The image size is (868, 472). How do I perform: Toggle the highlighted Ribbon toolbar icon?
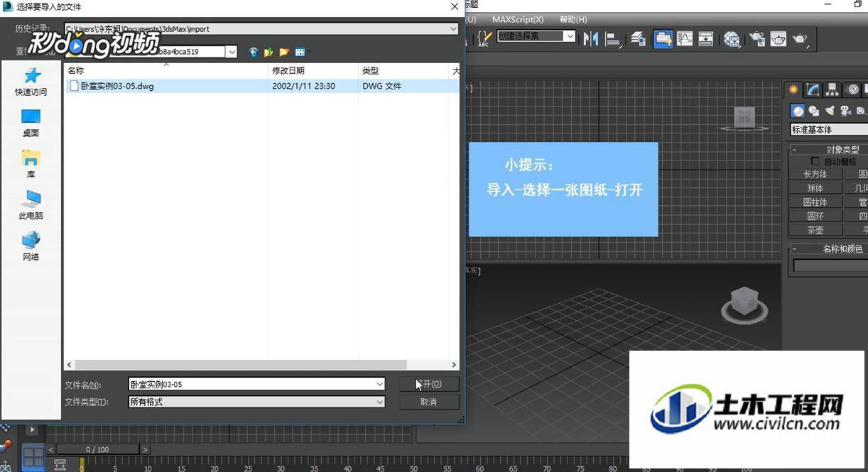663,38
